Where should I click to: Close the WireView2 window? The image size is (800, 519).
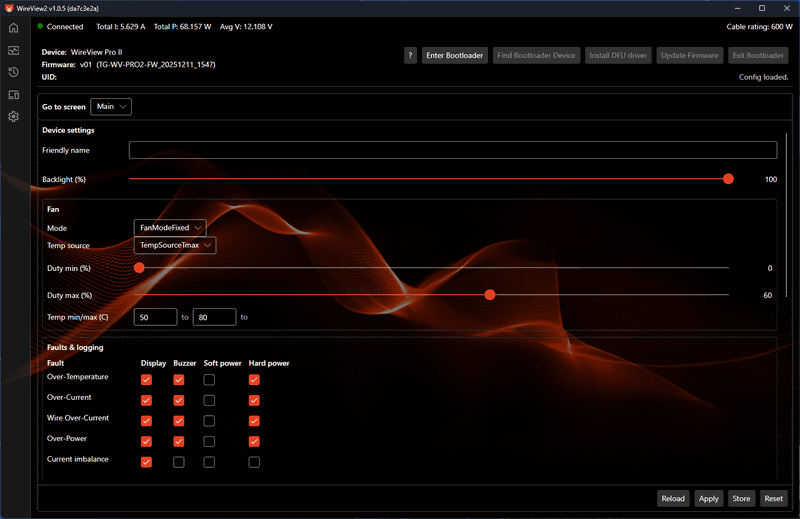[787, 8]
